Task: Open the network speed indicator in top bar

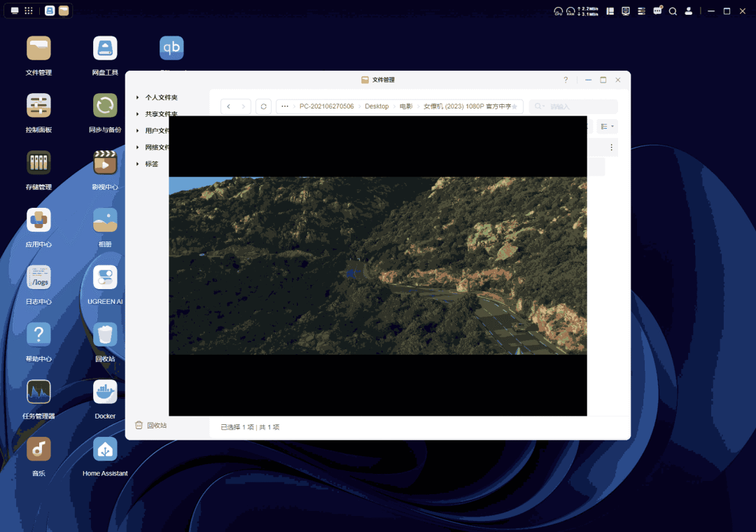Action: [588, 11]
